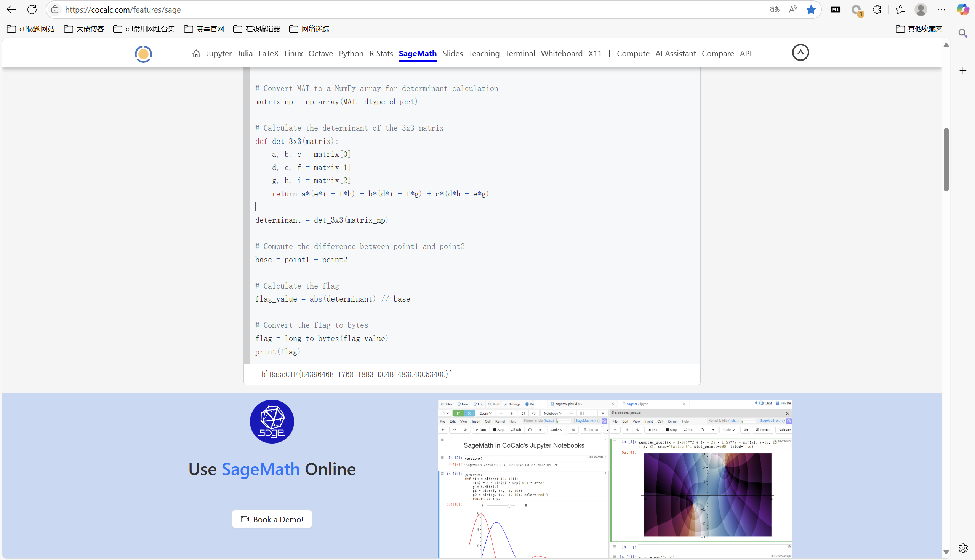Open the sidebar search
The height and width of the screenshot is (560, 975).
pyautogui.click(x=963, y=34)
